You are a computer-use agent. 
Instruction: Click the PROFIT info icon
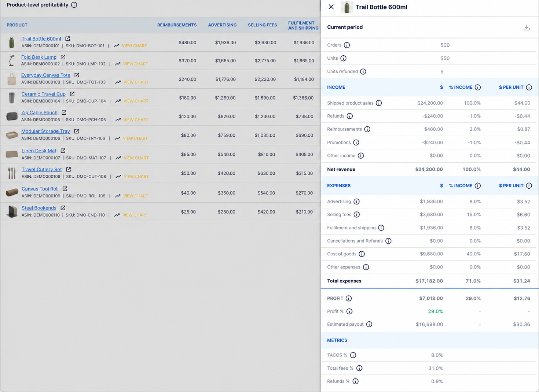[349, 298]
